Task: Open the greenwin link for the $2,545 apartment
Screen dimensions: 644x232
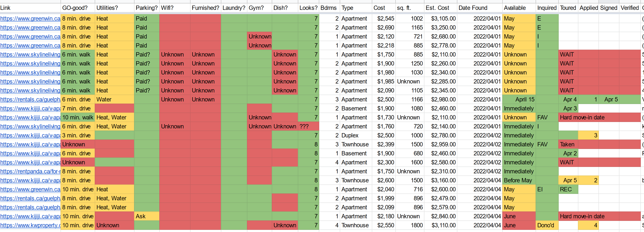Action: pyautogui.click(x=30, y=19)
